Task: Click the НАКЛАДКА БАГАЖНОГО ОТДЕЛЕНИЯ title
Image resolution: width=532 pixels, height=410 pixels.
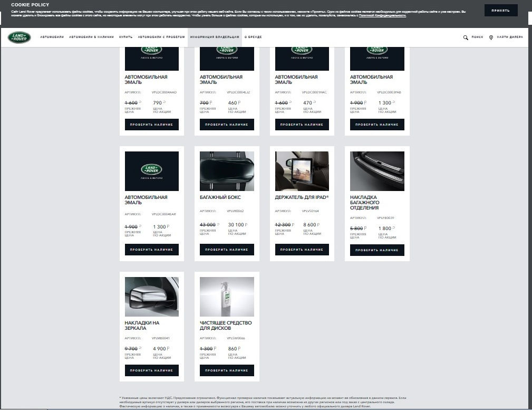Action: click(x=365, y=203)
